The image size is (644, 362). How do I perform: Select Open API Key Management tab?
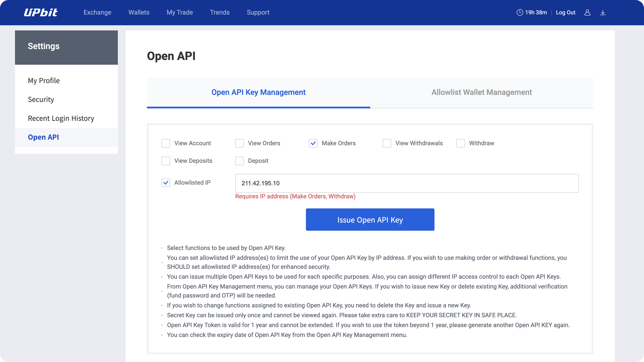(258, 92)
